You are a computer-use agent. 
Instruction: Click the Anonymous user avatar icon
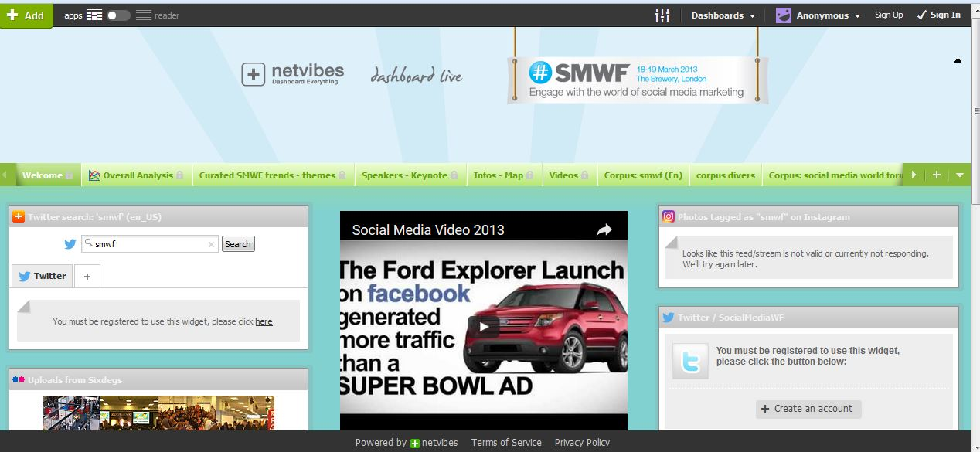tap(784, 15)
